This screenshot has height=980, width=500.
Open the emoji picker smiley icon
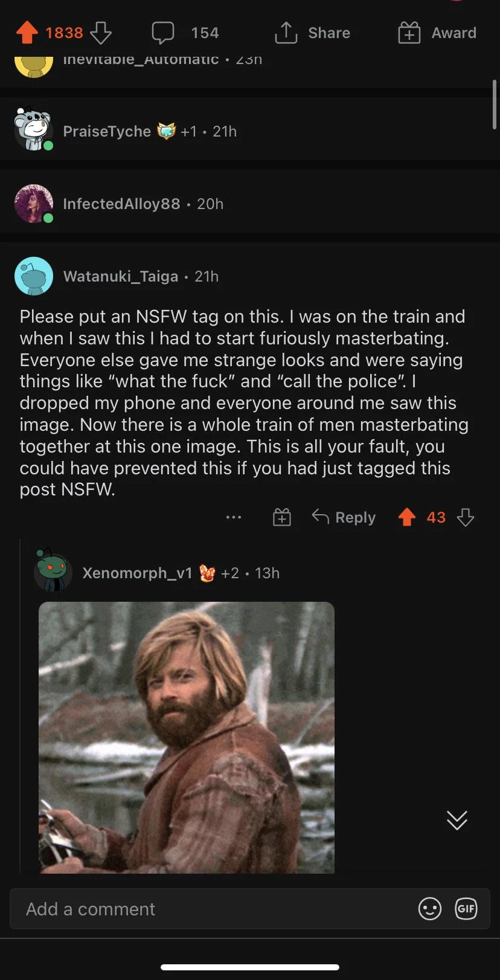coord(429,909)
